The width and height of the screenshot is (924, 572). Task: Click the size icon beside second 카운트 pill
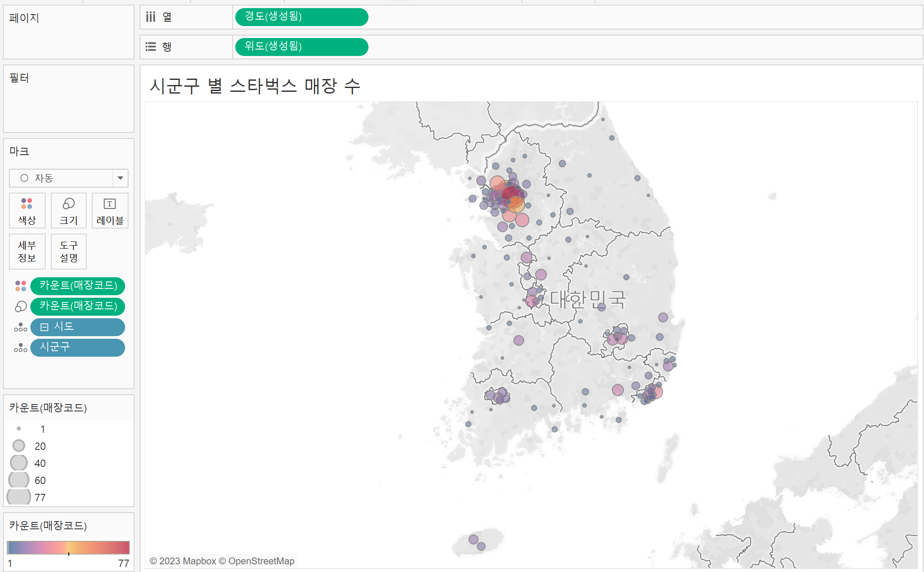[x=20, y=306]
